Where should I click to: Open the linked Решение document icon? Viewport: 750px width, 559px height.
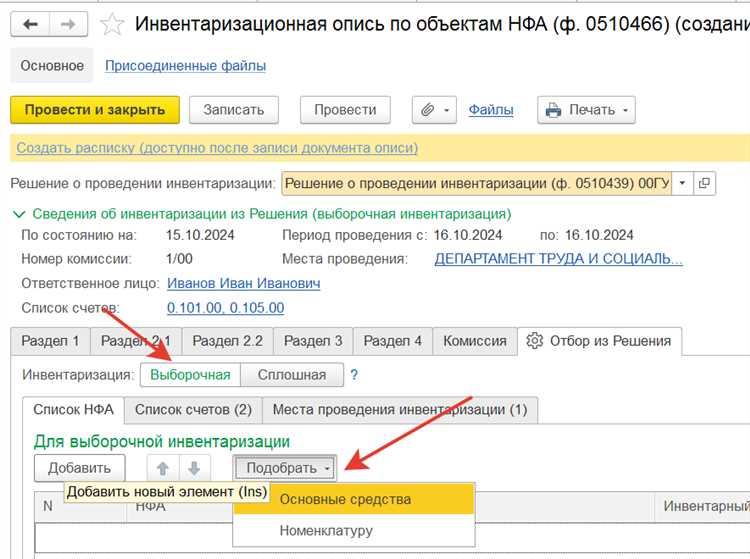point(704,183)
